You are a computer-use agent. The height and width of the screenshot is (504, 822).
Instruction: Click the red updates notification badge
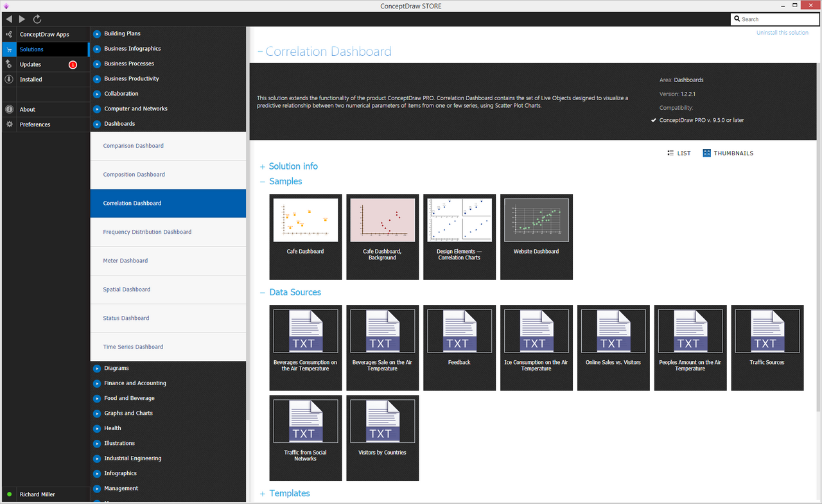pyautogui.click(x=73, y=65)
